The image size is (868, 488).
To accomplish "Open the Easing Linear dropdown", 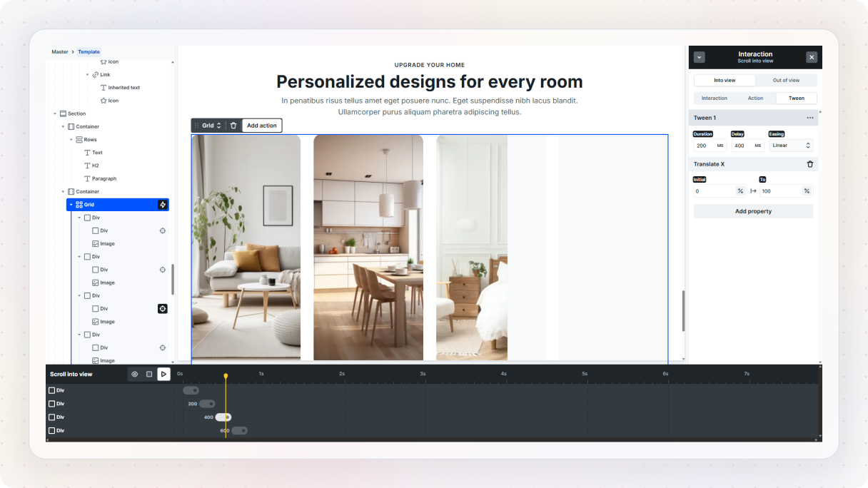I will (x=791, y=146).
